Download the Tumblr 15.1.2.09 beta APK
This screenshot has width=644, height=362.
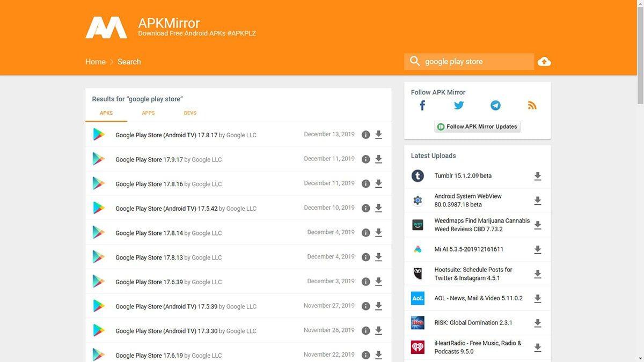[537, 175]
